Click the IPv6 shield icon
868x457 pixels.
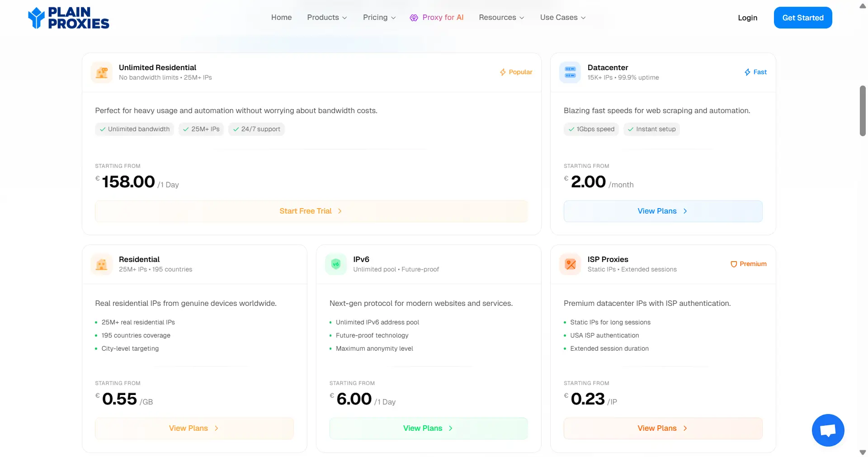click(x=336, y=264)
